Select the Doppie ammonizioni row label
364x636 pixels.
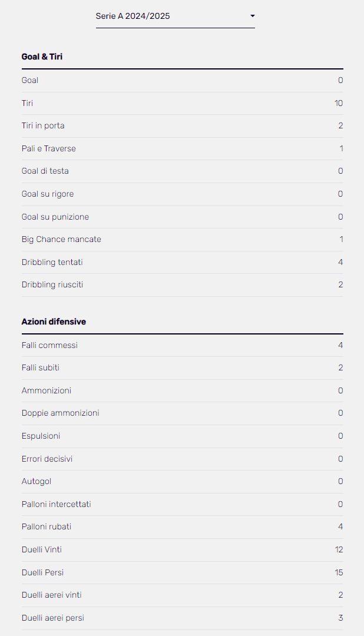[x=61, y=413]
